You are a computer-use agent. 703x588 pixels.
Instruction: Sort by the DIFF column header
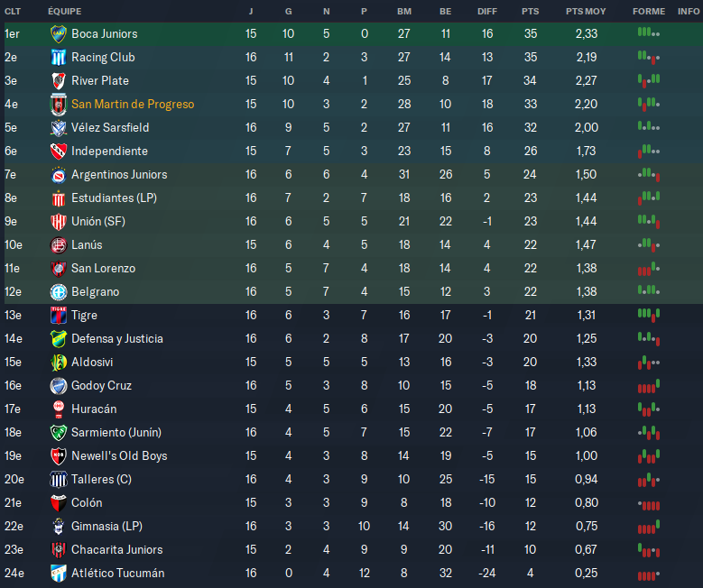click(486, 11)
